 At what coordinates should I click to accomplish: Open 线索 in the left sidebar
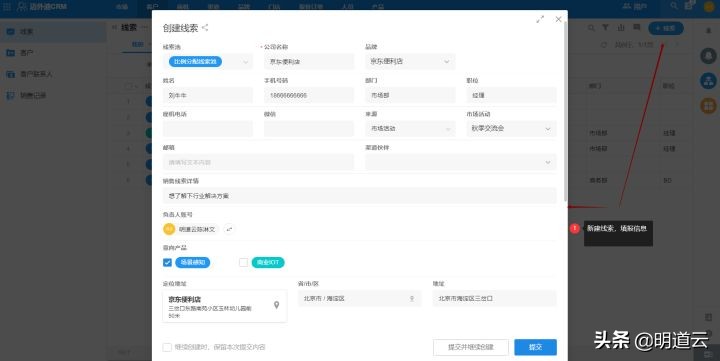point(53,32)
